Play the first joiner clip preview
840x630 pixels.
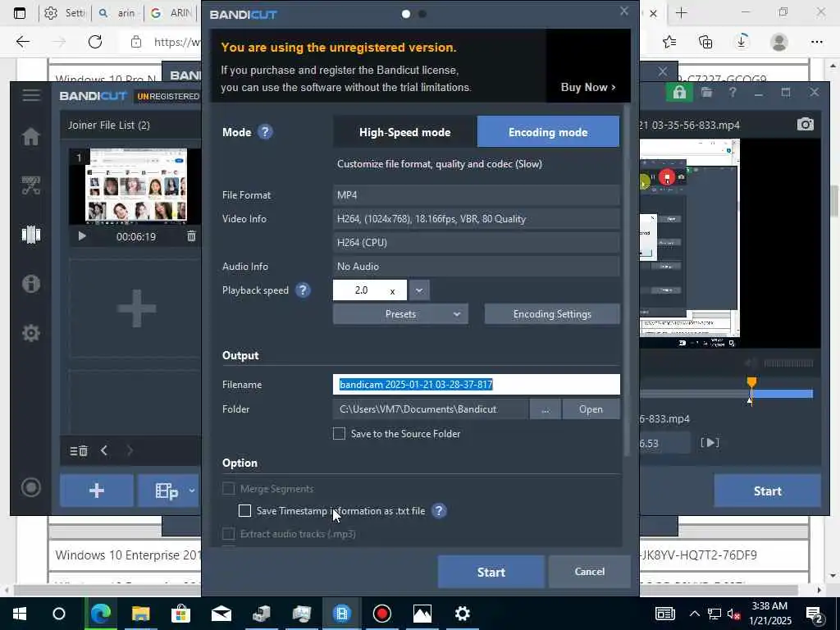pyautogui.click(x=82, y=236)
